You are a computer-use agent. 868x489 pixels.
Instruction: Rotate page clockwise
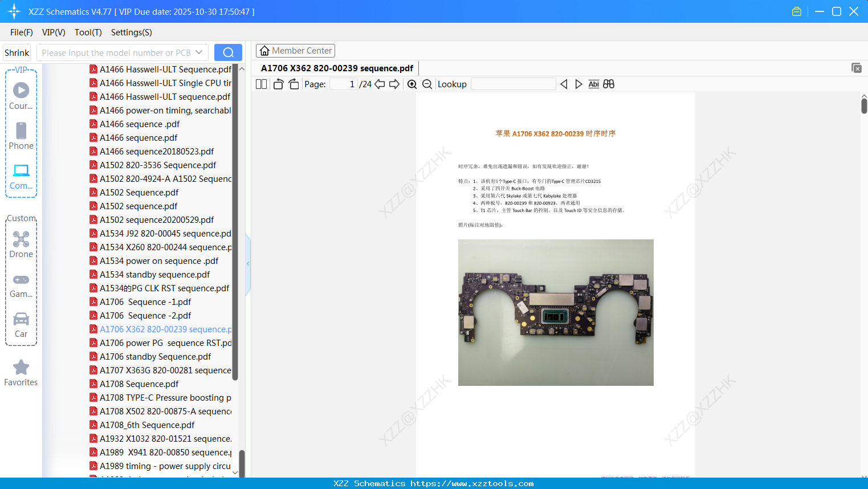[x=294, y=84]
